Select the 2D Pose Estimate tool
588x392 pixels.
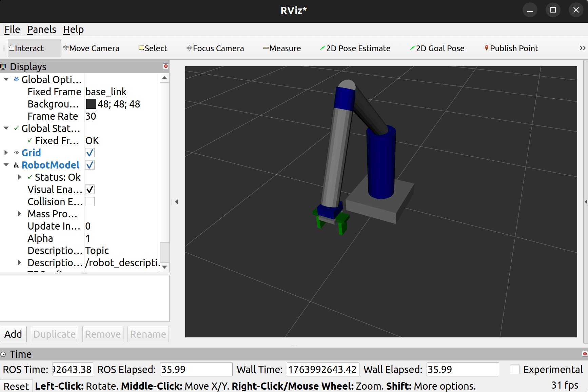click(355, 48)
